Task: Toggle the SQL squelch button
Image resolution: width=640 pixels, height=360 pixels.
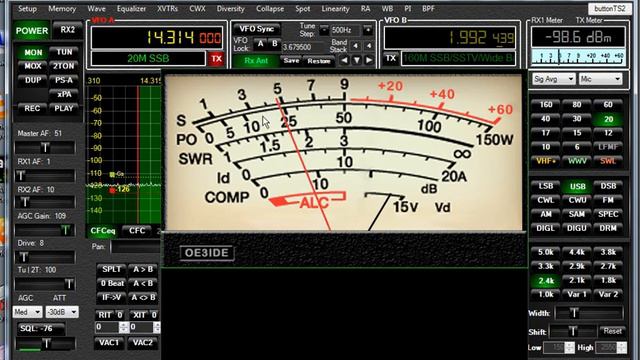Action: click(x=40, y=329)
